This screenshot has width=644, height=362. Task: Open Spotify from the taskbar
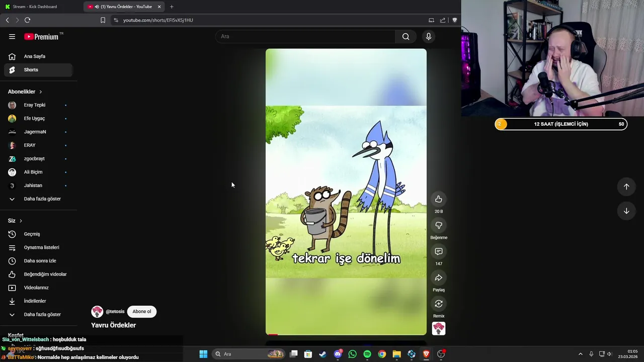(x=367, y=354)
